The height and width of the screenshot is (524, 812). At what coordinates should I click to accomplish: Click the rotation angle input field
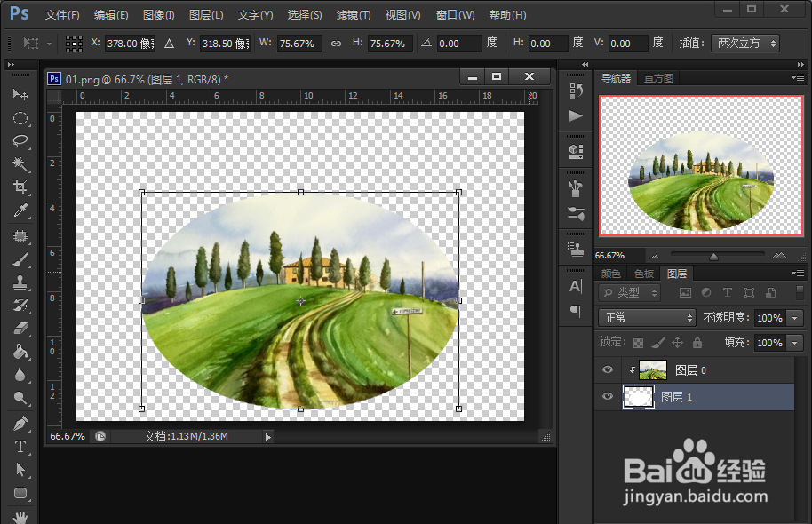459,44
